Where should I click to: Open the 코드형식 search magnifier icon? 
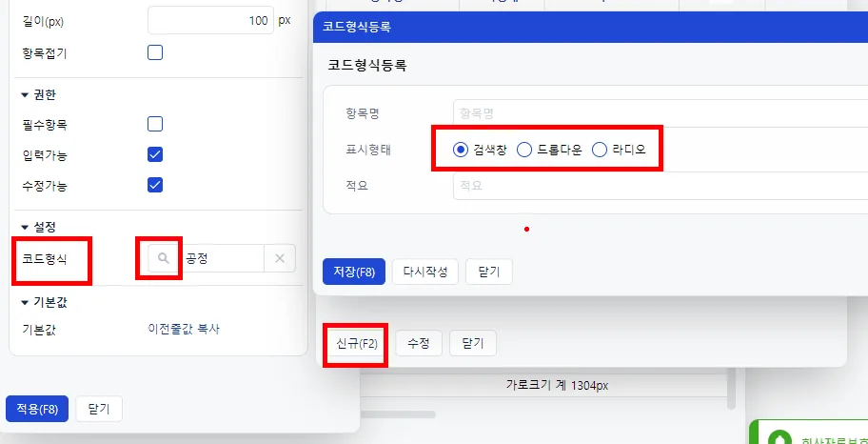[163, 258]
